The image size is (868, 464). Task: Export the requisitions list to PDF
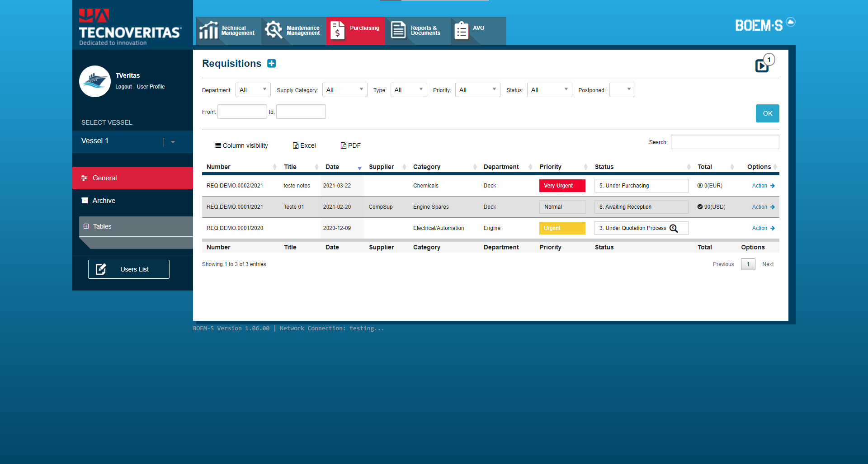pyautogui.click(x=350, y=145)
